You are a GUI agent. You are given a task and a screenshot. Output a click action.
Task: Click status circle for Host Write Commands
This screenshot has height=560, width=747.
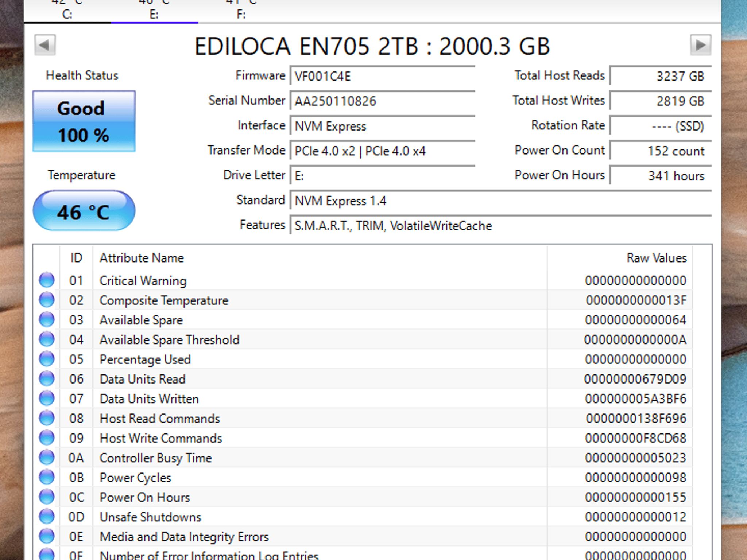coord(47,437)
